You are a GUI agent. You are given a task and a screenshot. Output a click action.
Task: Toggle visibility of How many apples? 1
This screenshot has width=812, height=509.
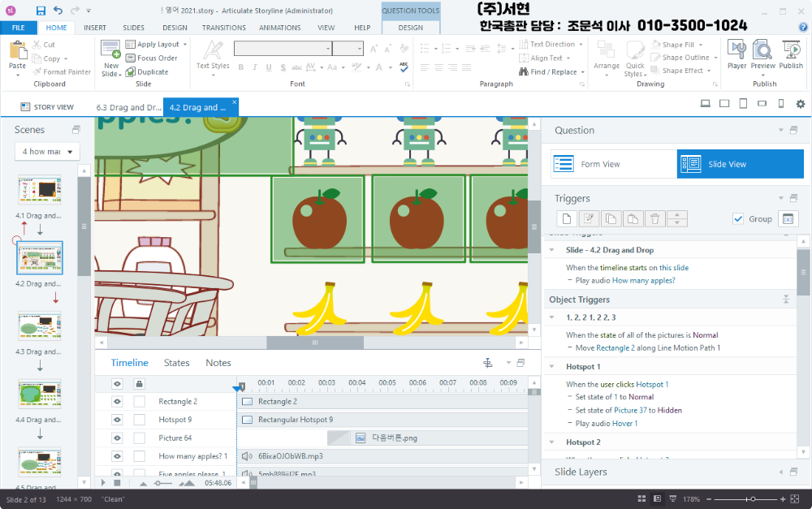click(118, 456)
